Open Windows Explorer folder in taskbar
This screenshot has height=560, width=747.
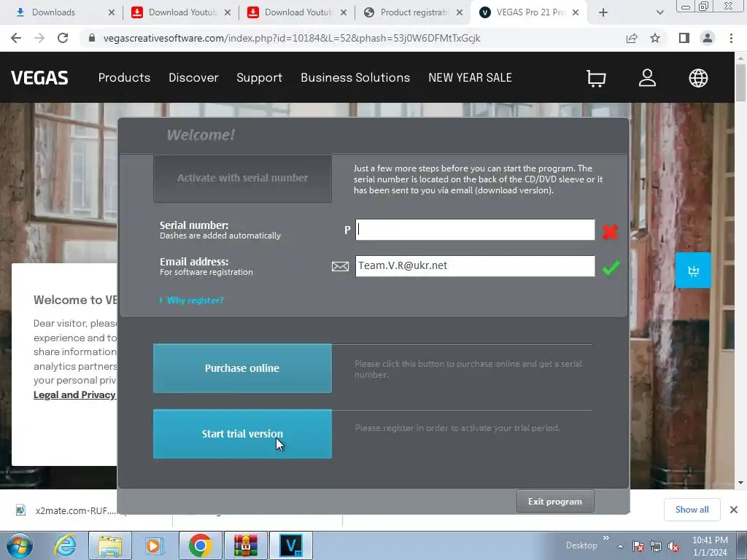point(110,545)
